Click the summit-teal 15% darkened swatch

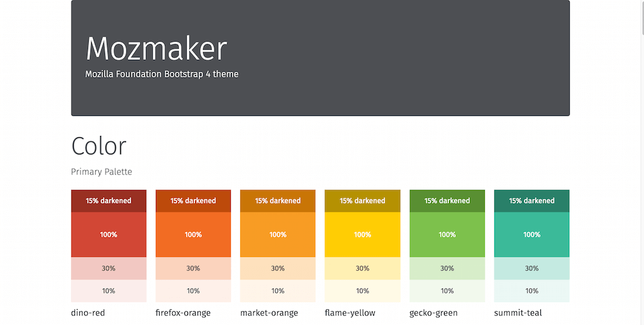coord(531,201)
